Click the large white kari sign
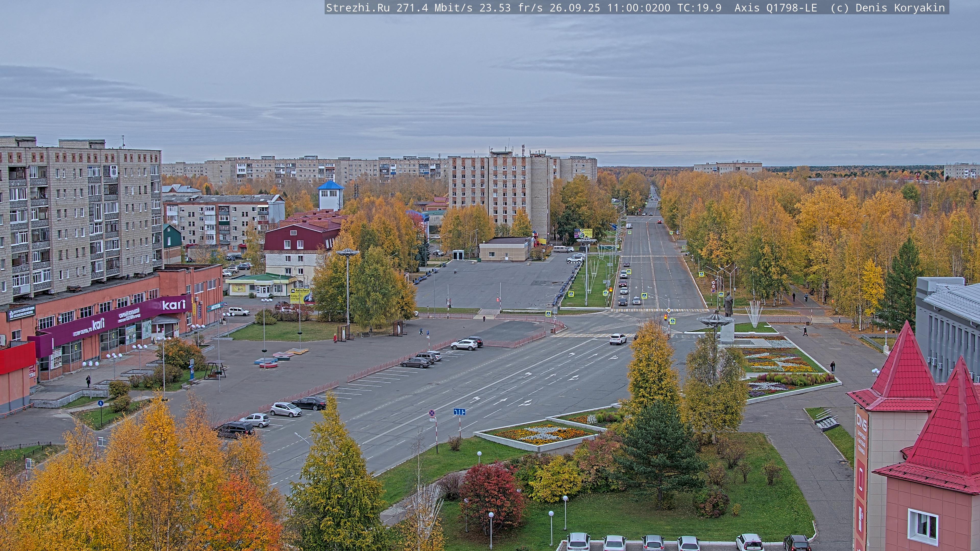This screenshot has width=980, height=551. click(174, 305)
